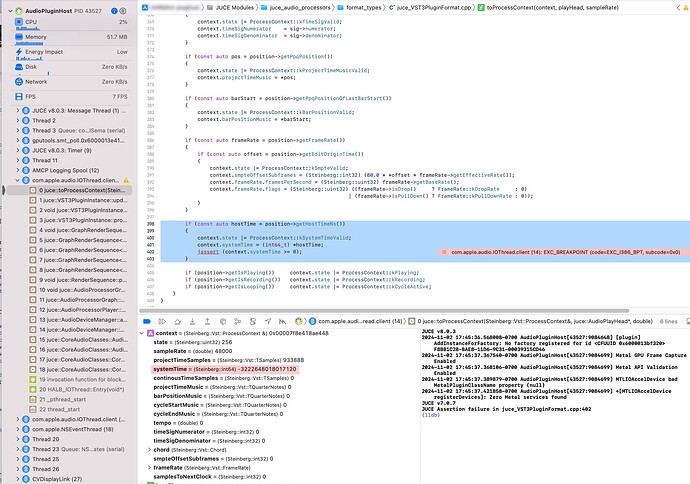Click the warning icon on com.apple.audio.IOThread thread
The image size is (690, 484).
126,180
